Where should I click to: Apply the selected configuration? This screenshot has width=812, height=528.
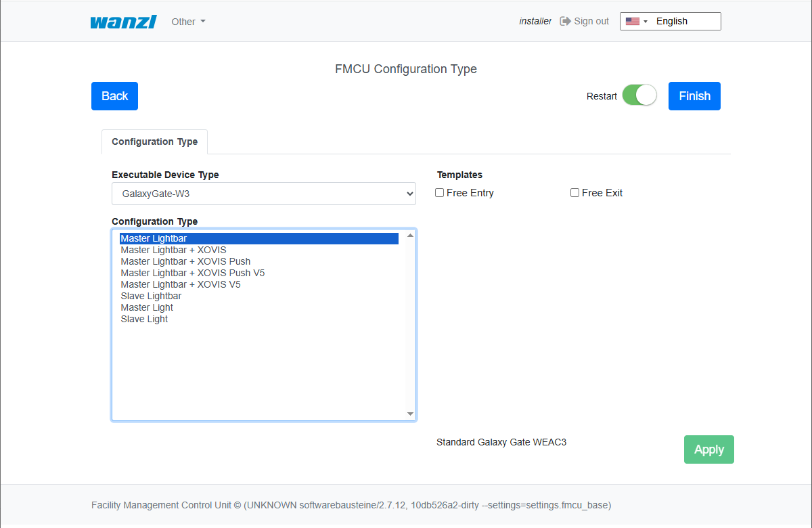click(708, 449)
